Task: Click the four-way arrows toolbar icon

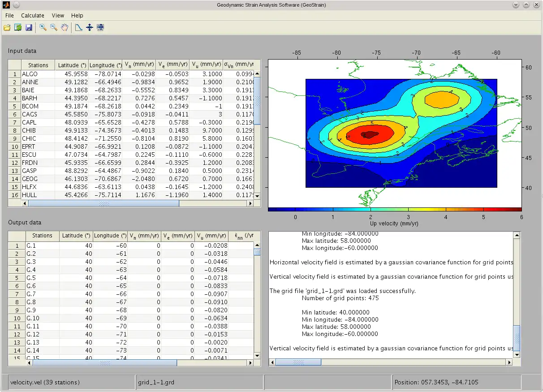Action: 90,28
